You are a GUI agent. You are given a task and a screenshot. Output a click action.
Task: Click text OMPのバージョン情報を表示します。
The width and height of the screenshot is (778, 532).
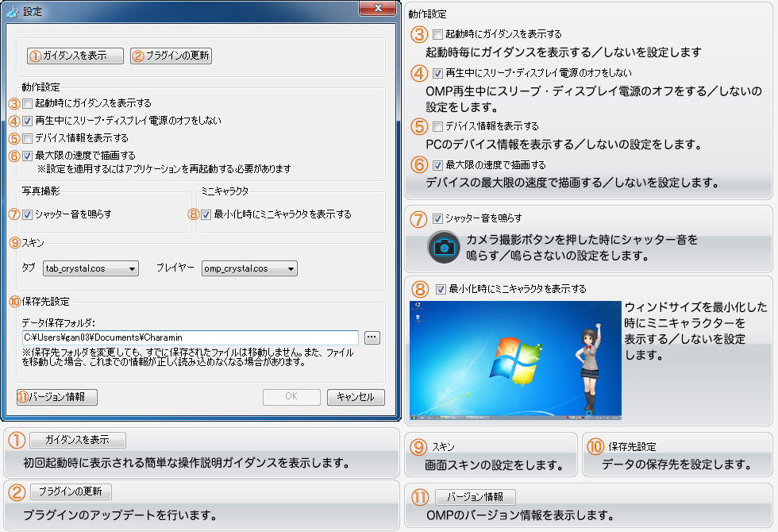[521, 515]
